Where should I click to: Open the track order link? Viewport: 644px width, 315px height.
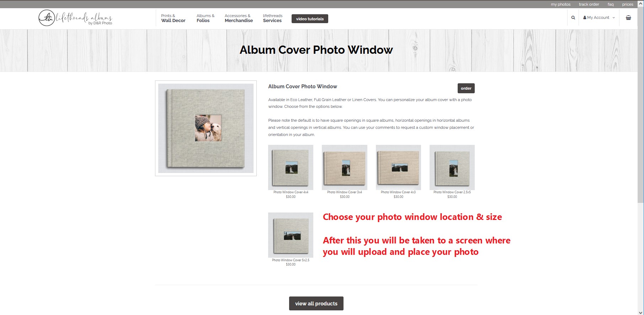[x=589, y=4]
